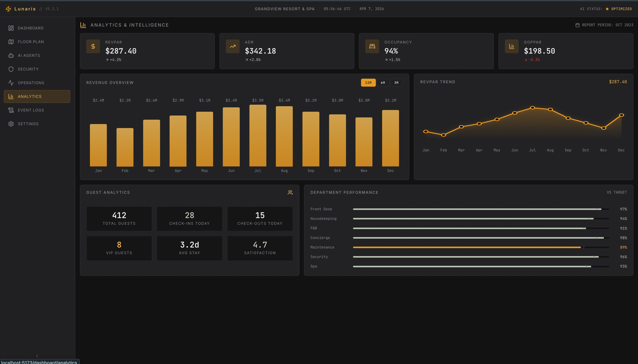Image resolution: width=638 pixels, height=364 pixels.
Task: Click the Guest Analytics people icon
Action: (x=290, y=192)
